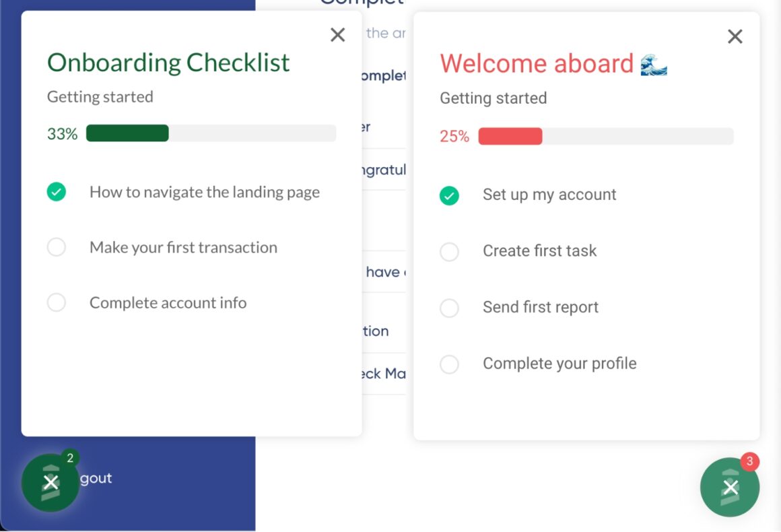The width and height of the screenshot is (781, 532).
Task: Click green launcher button with badge 2
Action: pyautogui.click(x=50, y=482)
